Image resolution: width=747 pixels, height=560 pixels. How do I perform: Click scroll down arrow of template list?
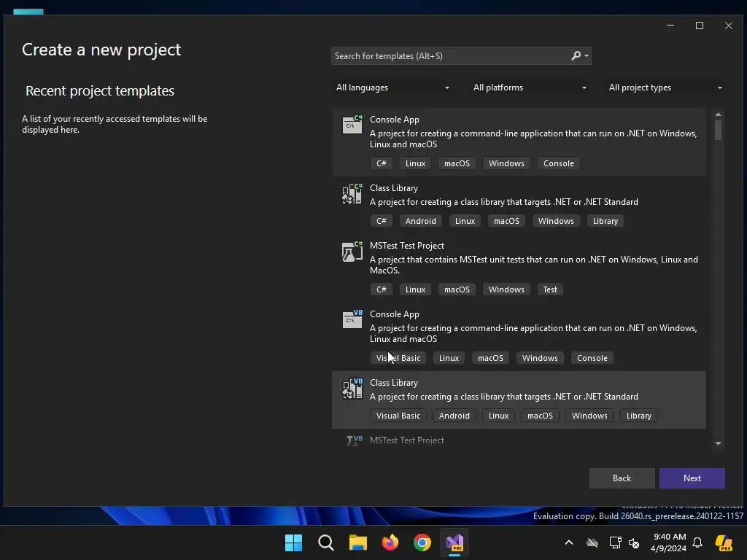point(718,444)
